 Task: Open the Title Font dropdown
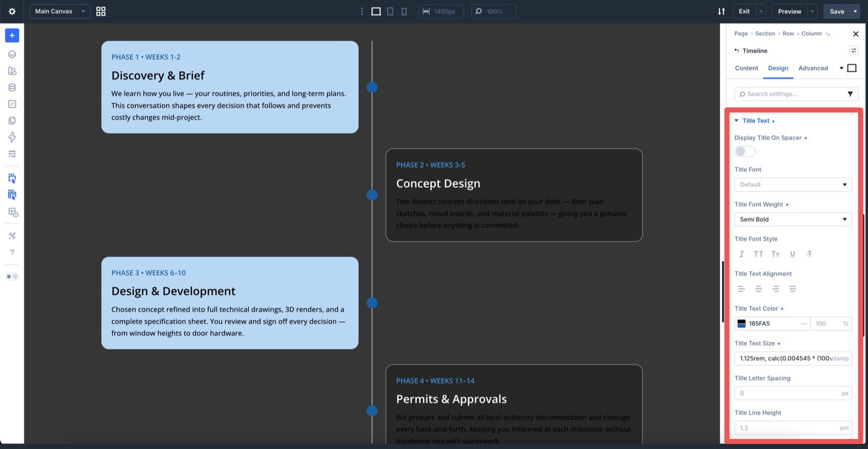point(793,184)
